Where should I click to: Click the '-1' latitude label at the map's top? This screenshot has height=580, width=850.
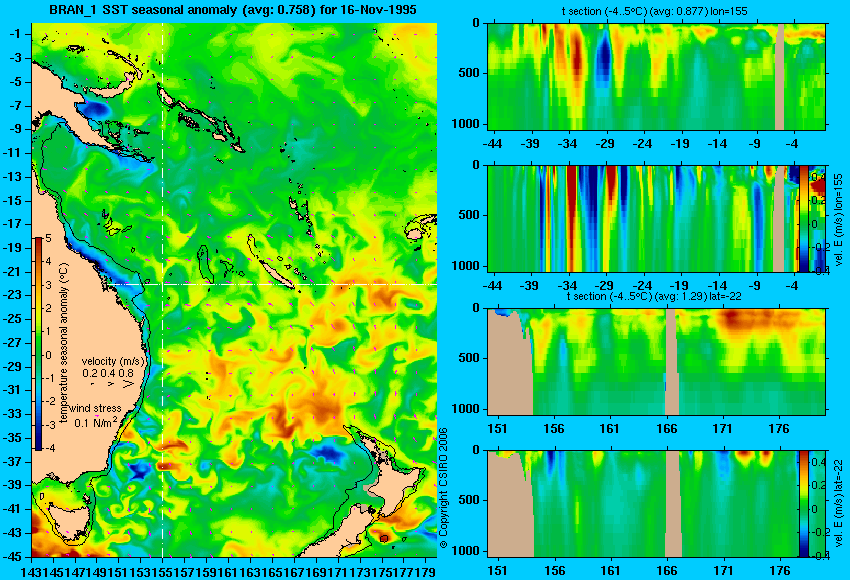point(16,34)
